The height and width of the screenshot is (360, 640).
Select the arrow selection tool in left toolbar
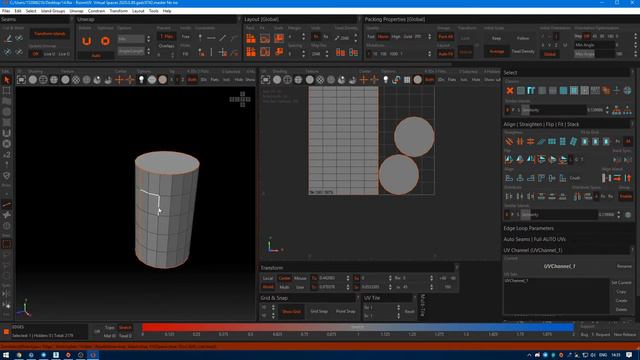pyautogui.click(x=7, y=80)
